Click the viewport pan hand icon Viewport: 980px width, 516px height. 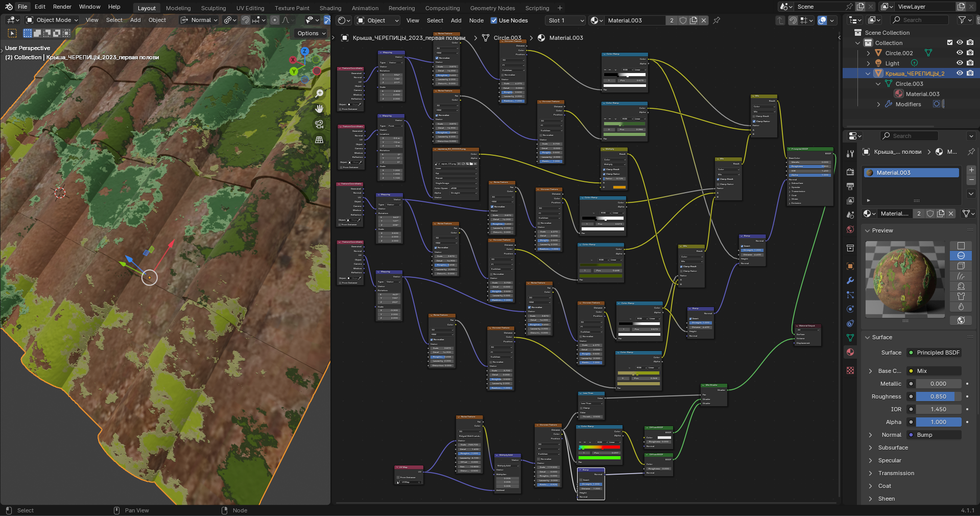click(319, 109)
